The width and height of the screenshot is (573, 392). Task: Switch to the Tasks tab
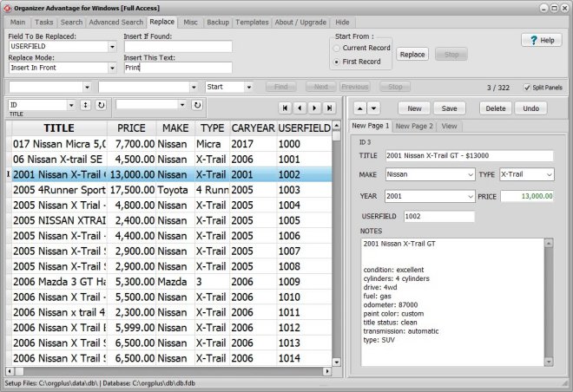pos(44,23)
